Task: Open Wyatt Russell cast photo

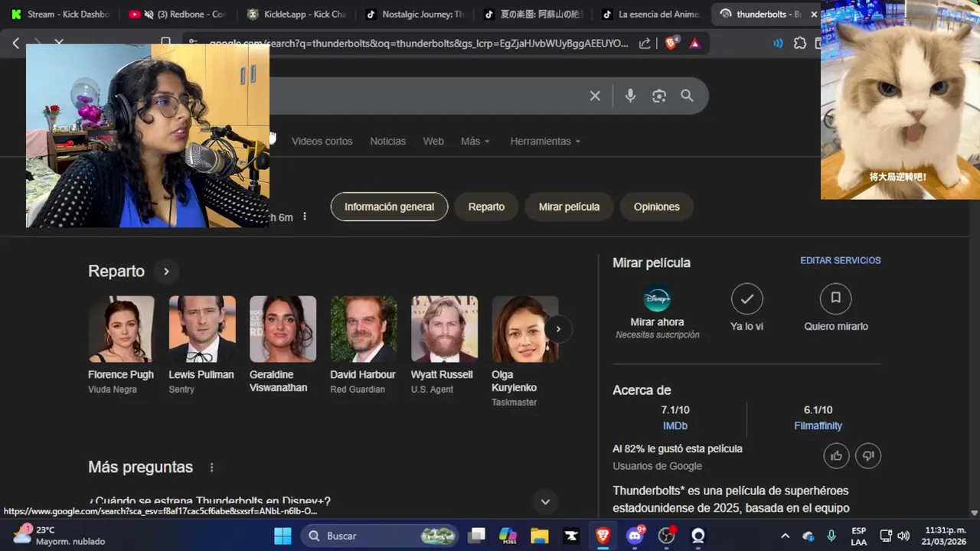Action: tap(444, 329)
